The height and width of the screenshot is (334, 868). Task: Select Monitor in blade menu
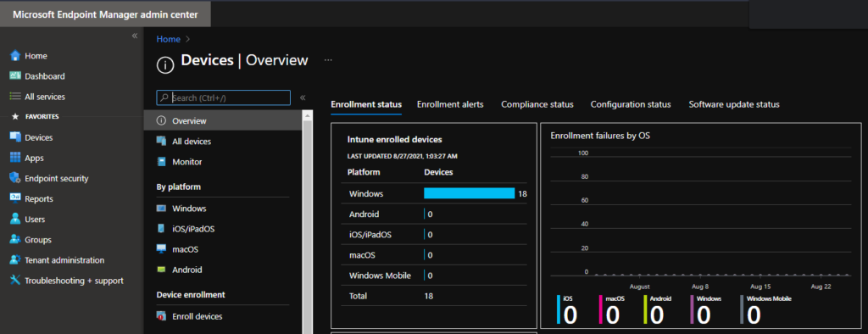(x=187, y=162)
